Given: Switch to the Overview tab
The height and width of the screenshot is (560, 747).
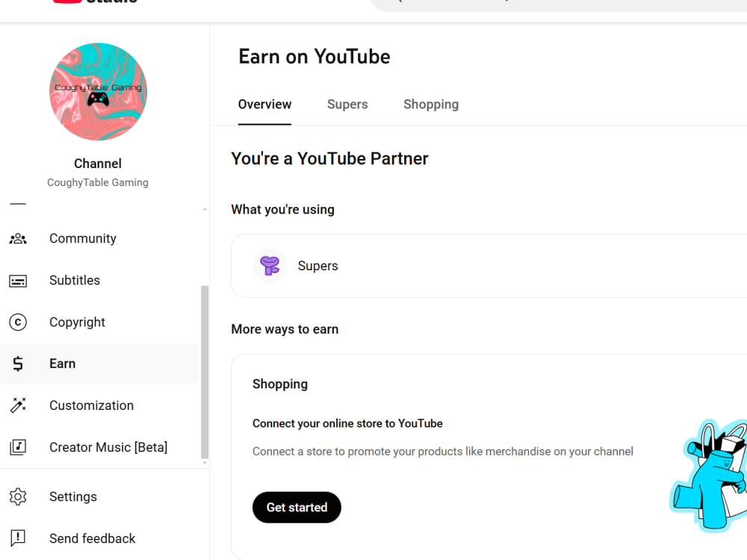Looking at the screenshot, I should point(264,105).
